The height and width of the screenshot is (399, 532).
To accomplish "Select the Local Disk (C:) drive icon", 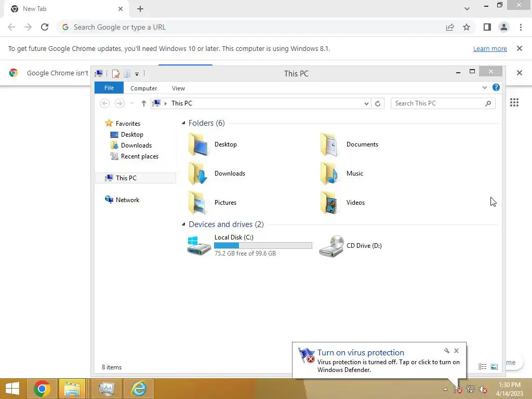I will click(199, 246).
